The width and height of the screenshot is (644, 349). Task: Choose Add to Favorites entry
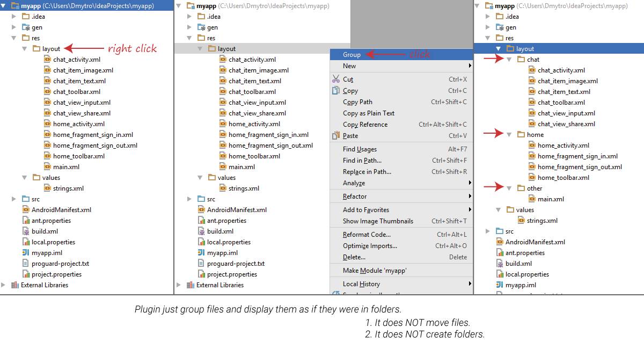(401, 210)
